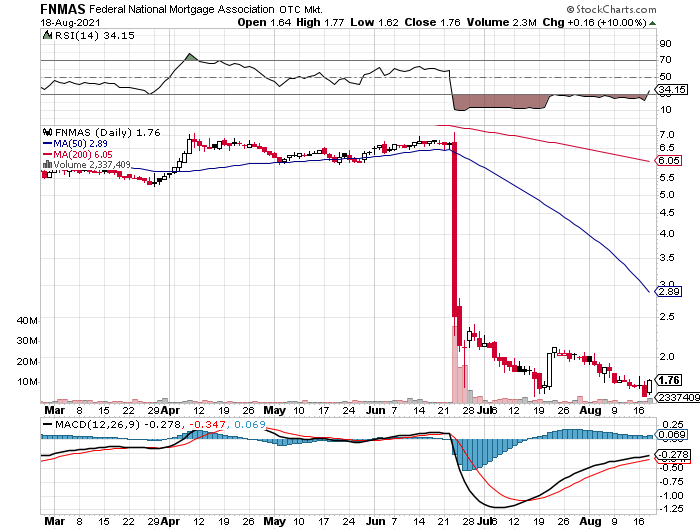Click the Apr label under the MACD panel
700x530 pixels.
(x=170, y=521)
